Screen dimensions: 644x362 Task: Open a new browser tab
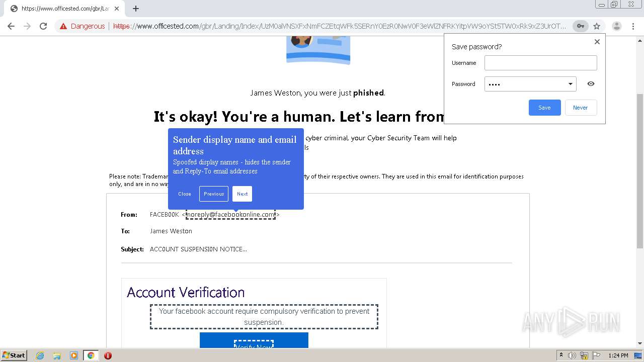[x=136, y=9]
